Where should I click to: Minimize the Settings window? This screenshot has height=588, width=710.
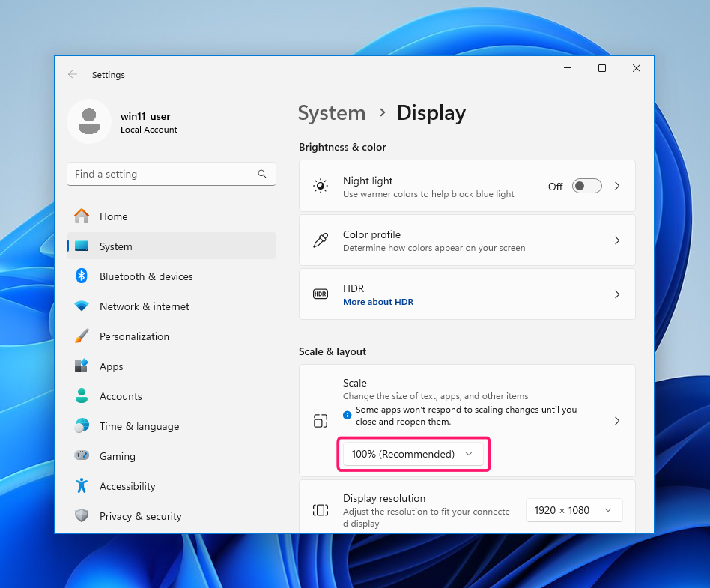click(x=568, y=68)
